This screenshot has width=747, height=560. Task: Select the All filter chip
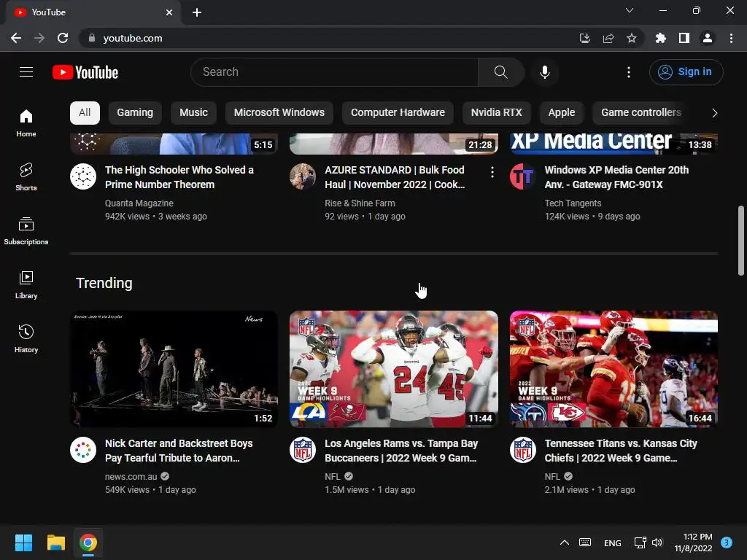tap(85, 112)
